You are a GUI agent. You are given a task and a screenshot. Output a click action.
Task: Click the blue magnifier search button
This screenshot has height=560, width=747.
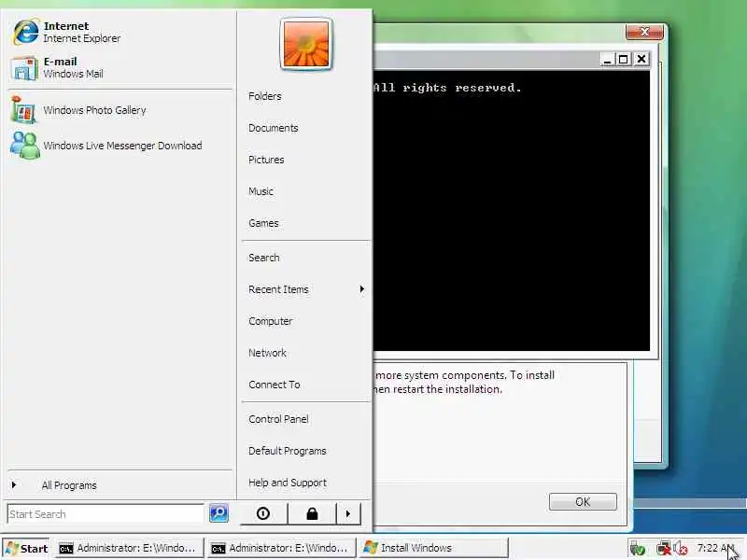point(218,513)
